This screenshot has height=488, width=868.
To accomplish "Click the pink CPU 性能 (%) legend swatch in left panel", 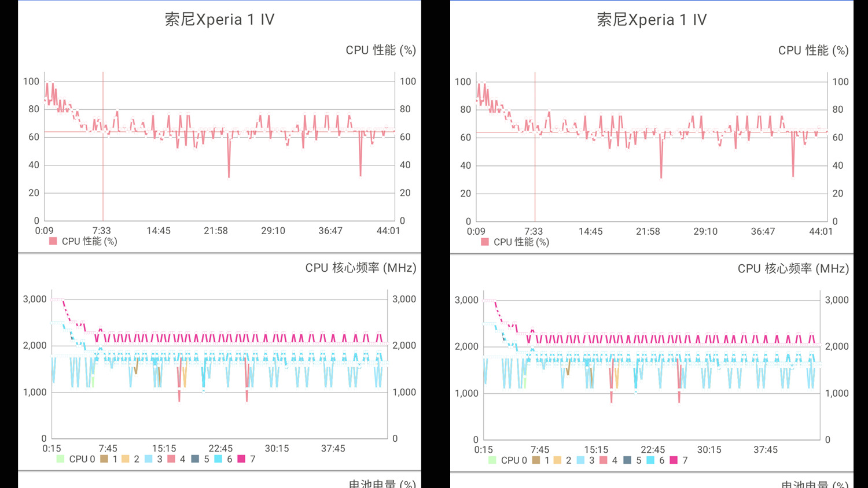I will (53, 241).
